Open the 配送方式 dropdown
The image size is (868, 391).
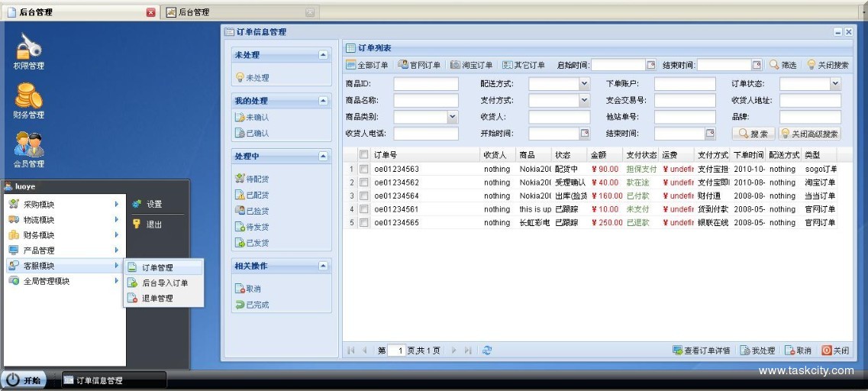pos(585,84)
